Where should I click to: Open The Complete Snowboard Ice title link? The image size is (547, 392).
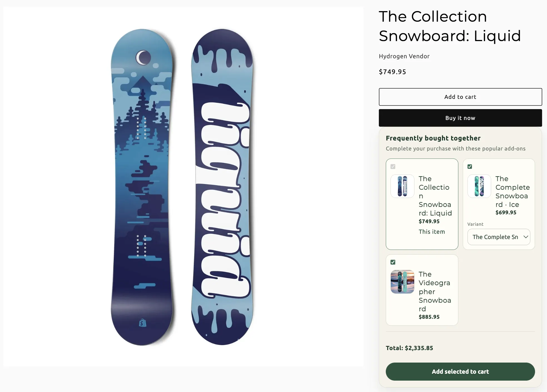tap(513, 192)
